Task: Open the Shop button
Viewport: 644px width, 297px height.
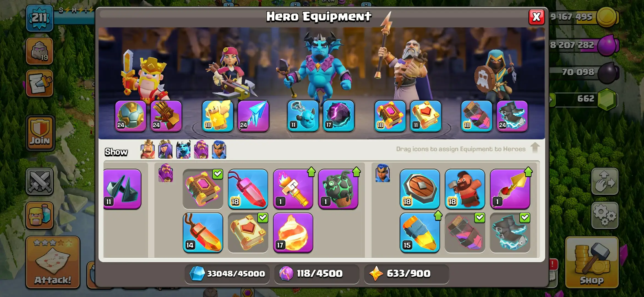Action: tap(592, 262)
